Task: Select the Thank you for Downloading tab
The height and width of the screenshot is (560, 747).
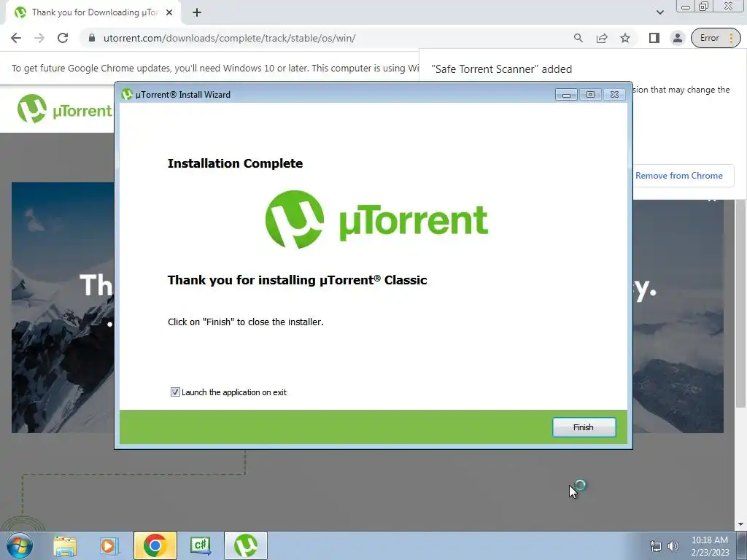Action: point(93,12)
